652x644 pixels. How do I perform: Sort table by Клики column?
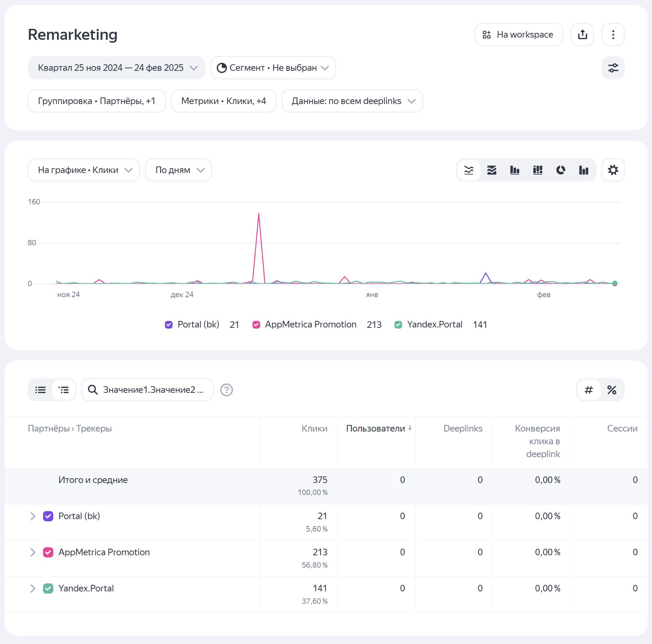(314, 429)
